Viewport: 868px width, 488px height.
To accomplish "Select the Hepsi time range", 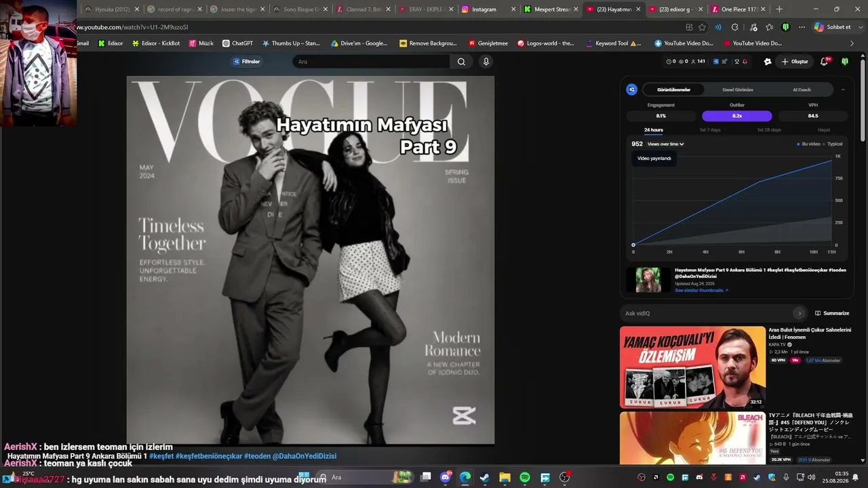I will click(x=824, y=130).
